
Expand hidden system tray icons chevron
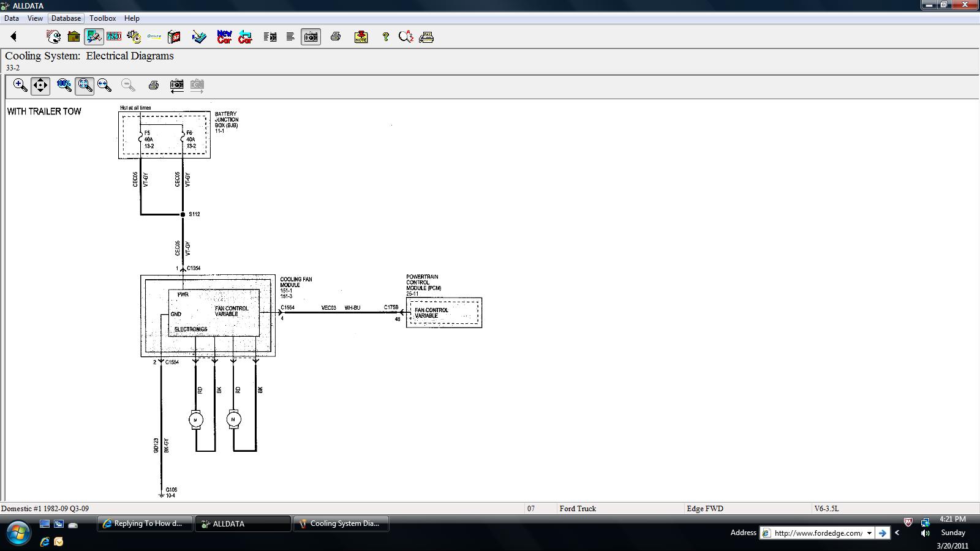pos(897,533)
